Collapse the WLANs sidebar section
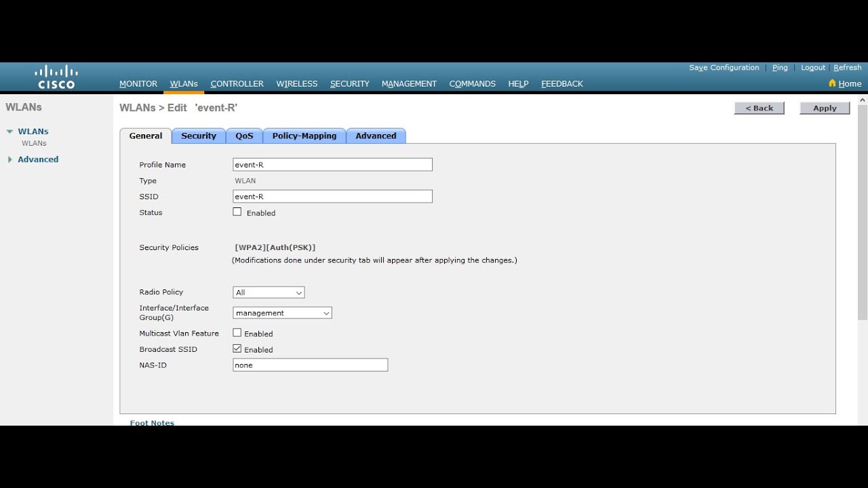 (10, 131)
